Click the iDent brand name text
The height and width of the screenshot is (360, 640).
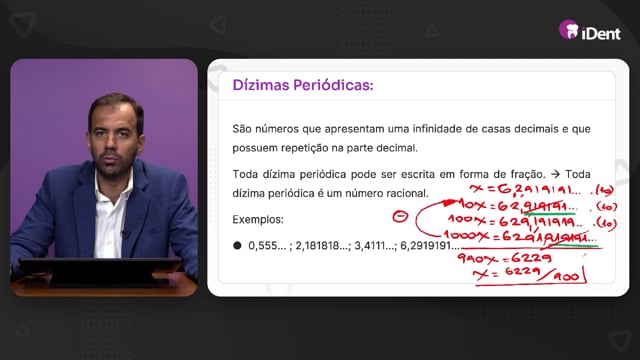coord(601,33)
